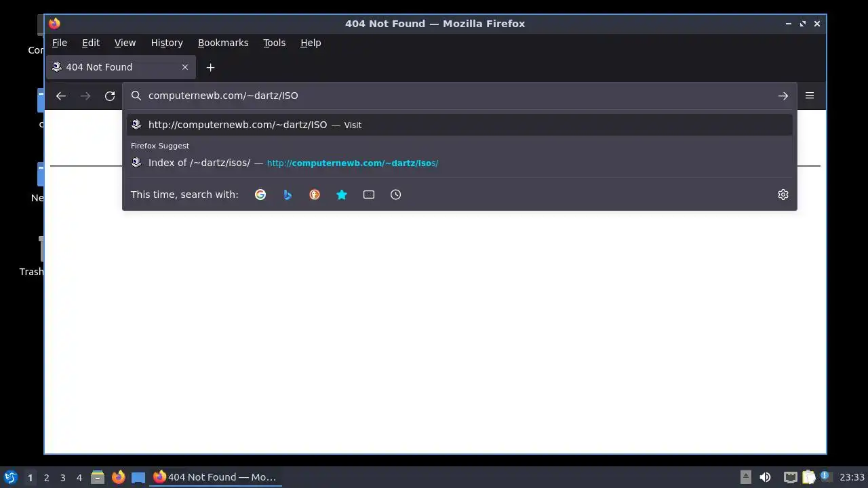Search open tabs using the tab icon
This screenshot has height=488, width=868.
[369, 195]
